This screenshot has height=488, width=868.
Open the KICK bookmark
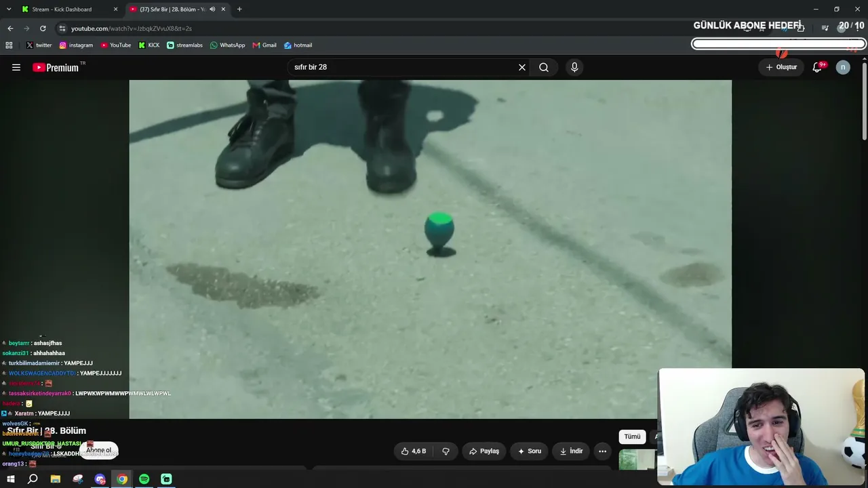point(149,45)
